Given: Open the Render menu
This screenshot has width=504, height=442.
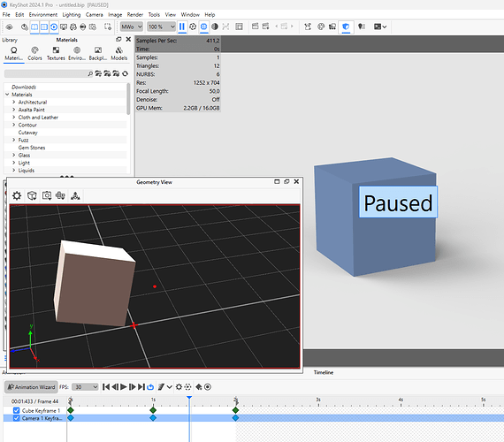Looking at the screenshot, I should click(135, 15).
